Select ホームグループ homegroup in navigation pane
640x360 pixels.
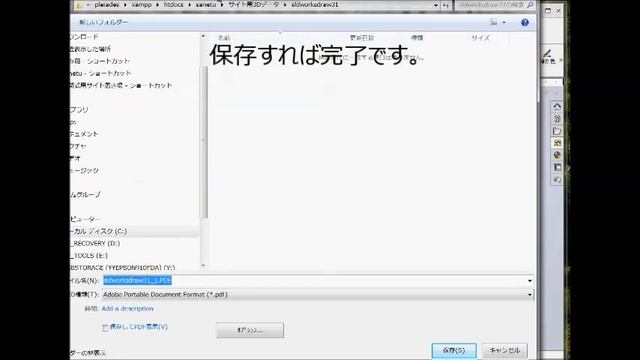pos(85,195)
